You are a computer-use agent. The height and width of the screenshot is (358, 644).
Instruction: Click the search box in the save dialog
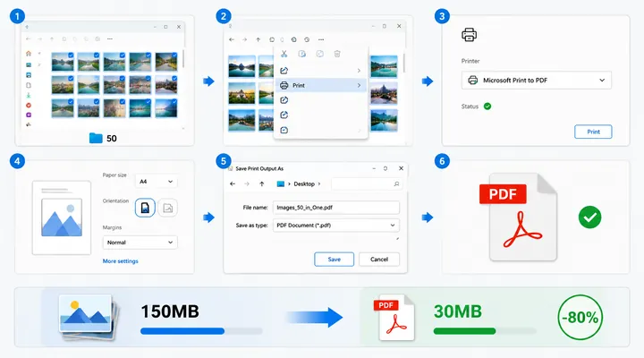click(x=367, y=183)
